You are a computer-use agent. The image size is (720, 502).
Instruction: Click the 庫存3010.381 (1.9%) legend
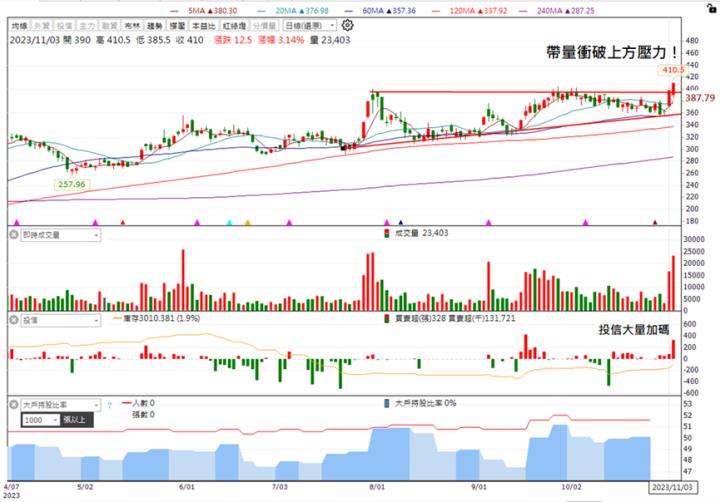pyautogui.click(x=157, y=318)
